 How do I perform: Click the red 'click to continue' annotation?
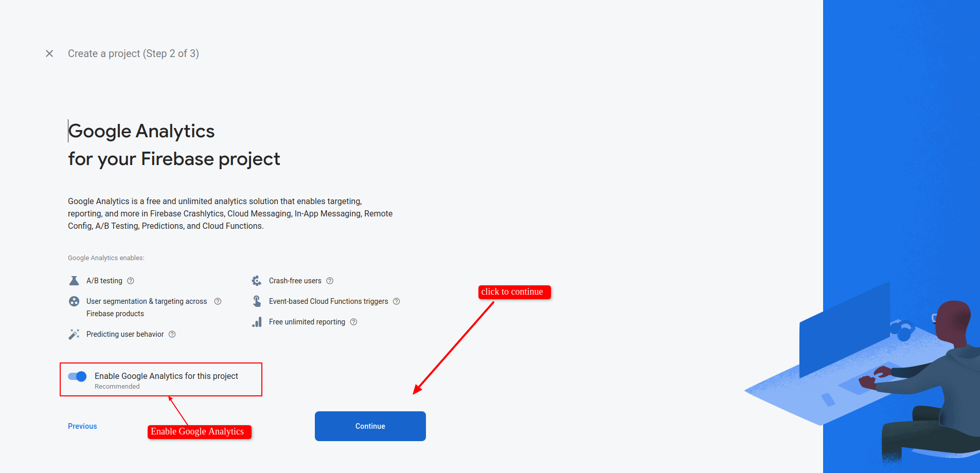click(514, 292)
